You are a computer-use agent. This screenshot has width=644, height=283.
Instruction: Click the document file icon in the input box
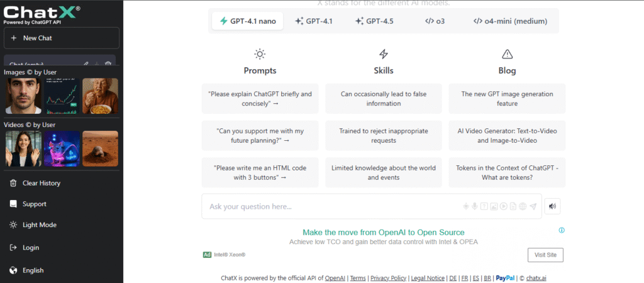(x=513, y=206)
